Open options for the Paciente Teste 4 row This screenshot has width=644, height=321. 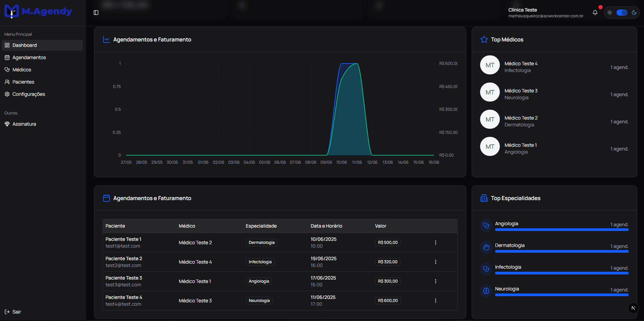tap(435, 300)
